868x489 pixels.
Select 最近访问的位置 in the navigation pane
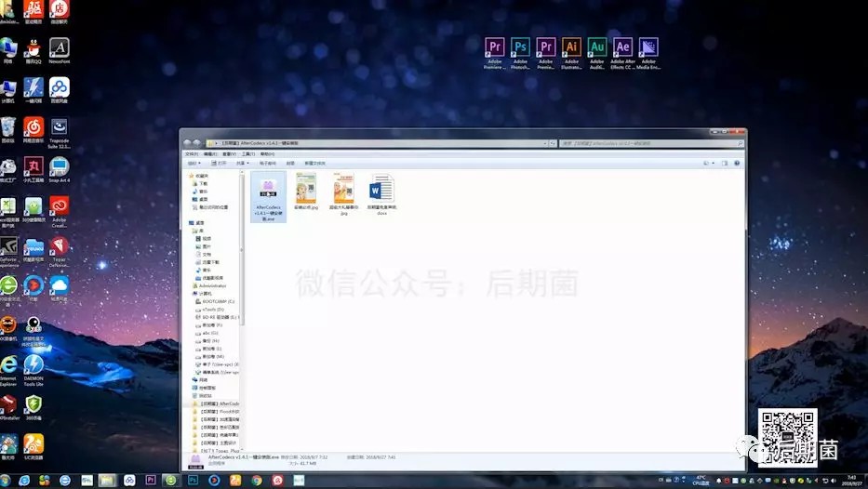210,207
